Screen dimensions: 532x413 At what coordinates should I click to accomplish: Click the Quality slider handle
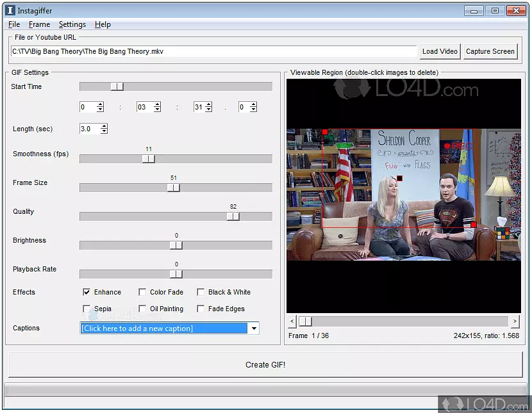click(233, 216)
